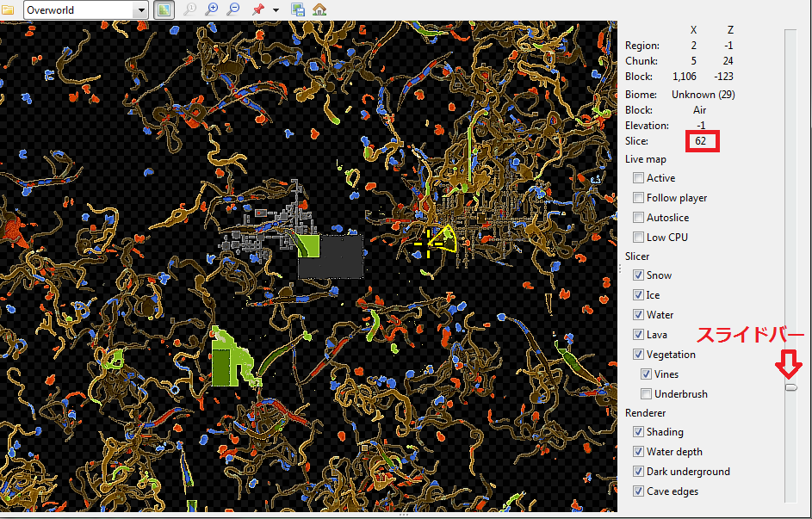This screenshot has height=519, width=812.
Task: Click the save map image icon
Action: click(x=298, y=9)
